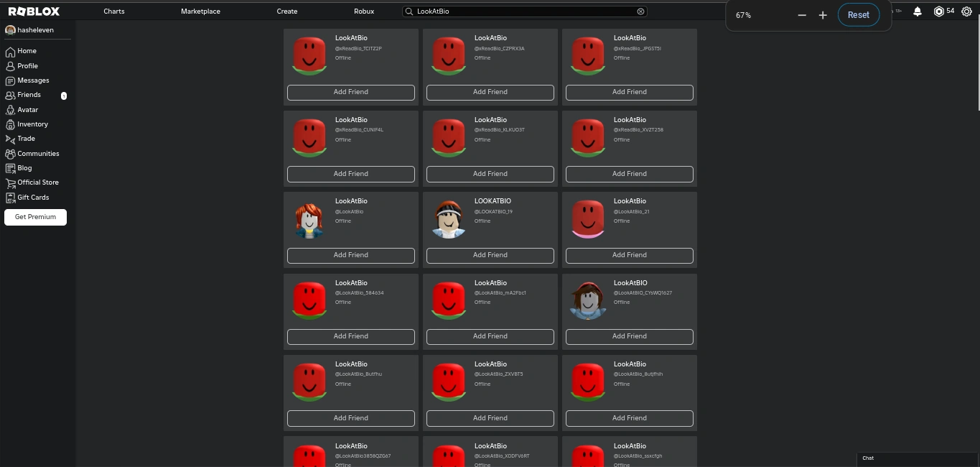The height and width of the screenshot is (467, 980).
Task: Click Get Premium button
Action: pos(35,217)
